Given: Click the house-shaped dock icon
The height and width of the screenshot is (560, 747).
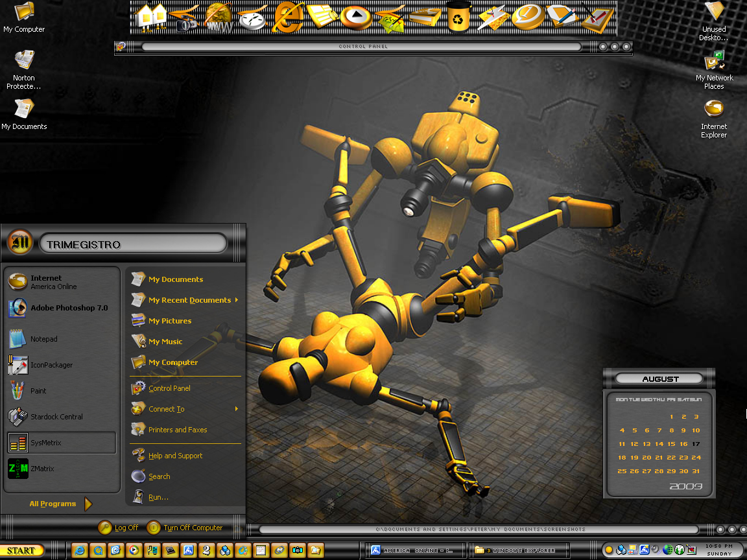Looking at the screenshot, I should pos(150,17).
